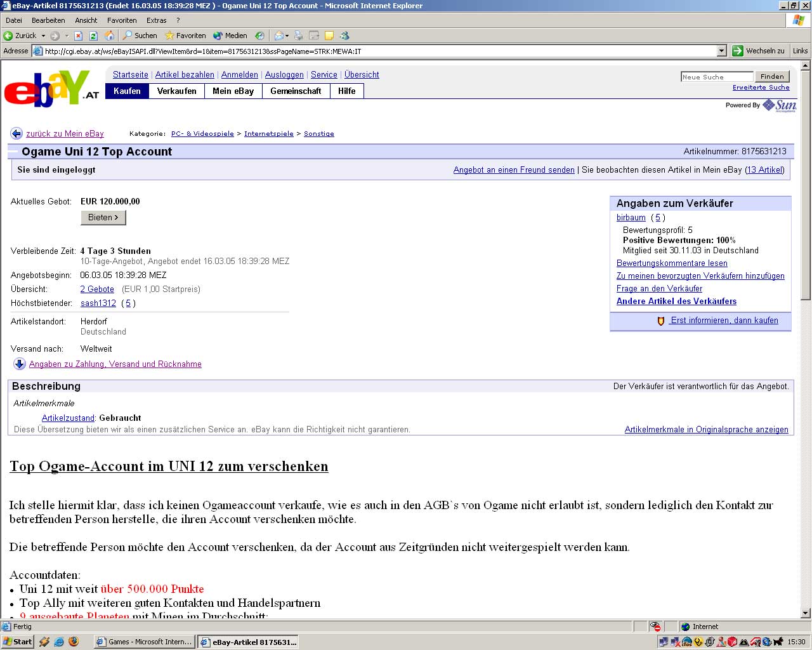Open the Medien toolbar button
This screenshot has height=650, width=812.
point(230,36)
